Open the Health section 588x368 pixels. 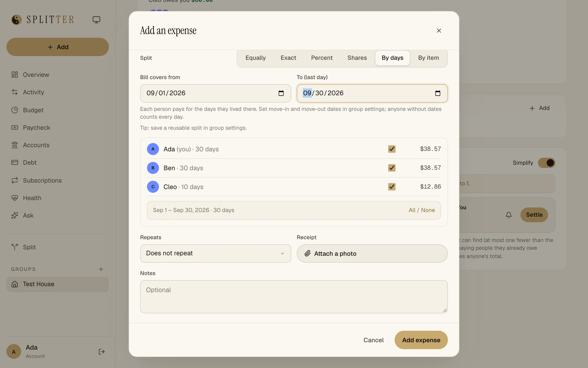57,198
